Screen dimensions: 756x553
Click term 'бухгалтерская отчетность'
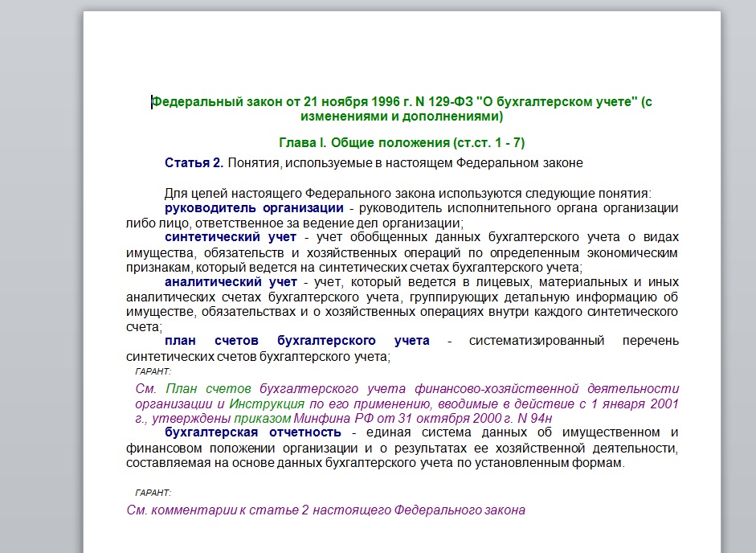253,432
